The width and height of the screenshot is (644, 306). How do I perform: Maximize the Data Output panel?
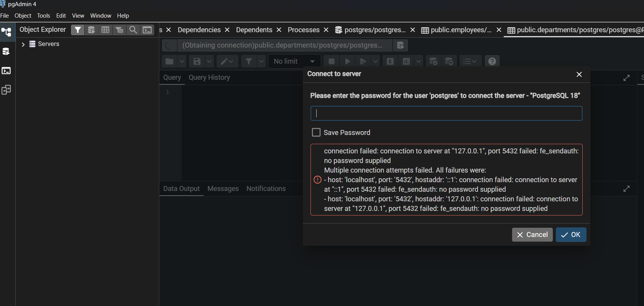[626, 188]
